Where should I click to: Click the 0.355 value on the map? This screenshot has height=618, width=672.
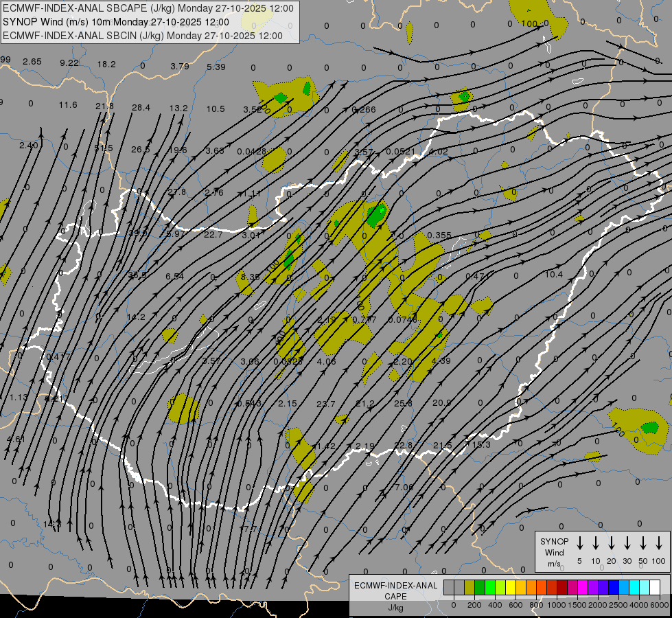(439, 235)
